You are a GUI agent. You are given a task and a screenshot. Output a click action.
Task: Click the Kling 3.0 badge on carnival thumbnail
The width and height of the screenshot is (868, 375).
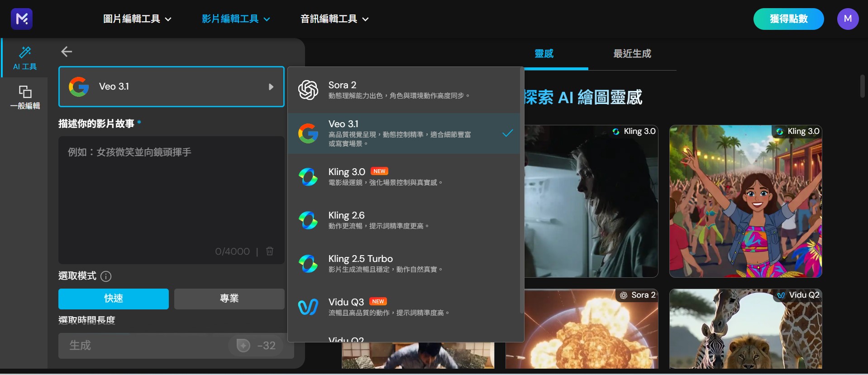click(797, 131)
